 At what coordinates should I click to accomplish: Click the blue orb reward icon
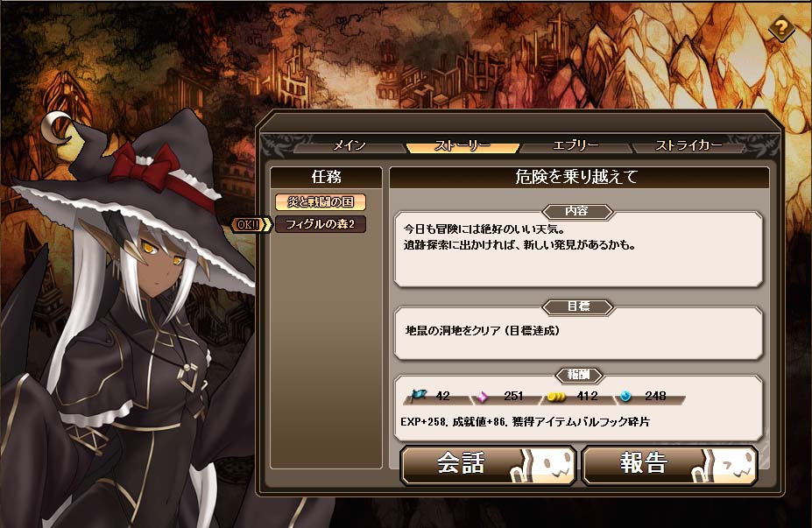click(625, 397)
